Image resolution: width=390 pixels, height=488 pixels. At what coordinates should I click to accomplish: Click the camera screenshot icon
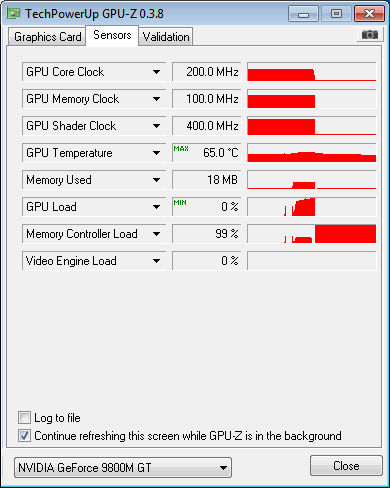(370, 35)
